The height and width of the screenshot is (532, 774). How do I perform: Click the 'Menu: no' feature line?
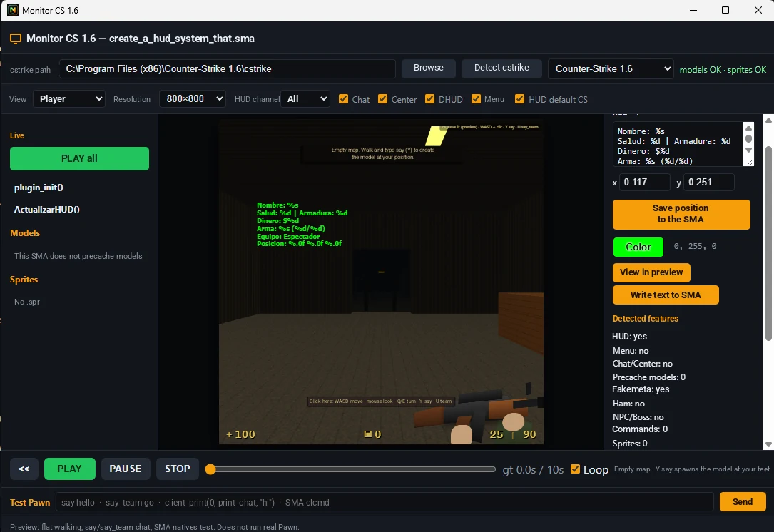631,351
